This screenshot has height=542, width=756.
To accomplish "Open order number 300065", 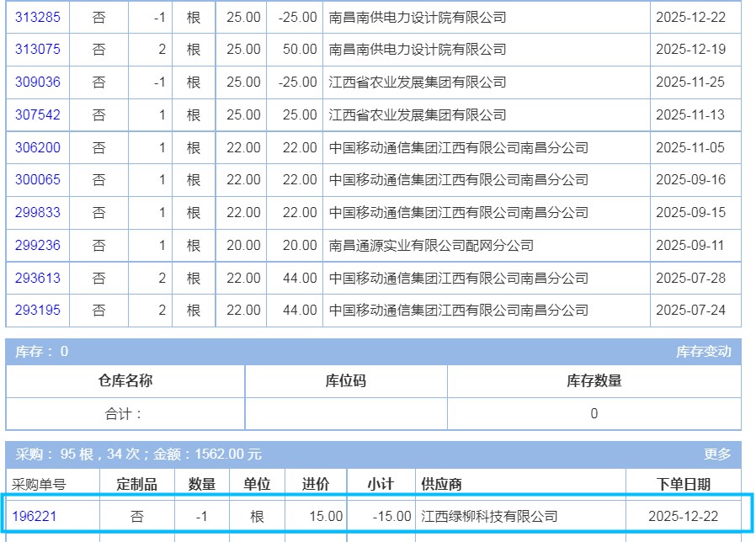I will point(38,180).
